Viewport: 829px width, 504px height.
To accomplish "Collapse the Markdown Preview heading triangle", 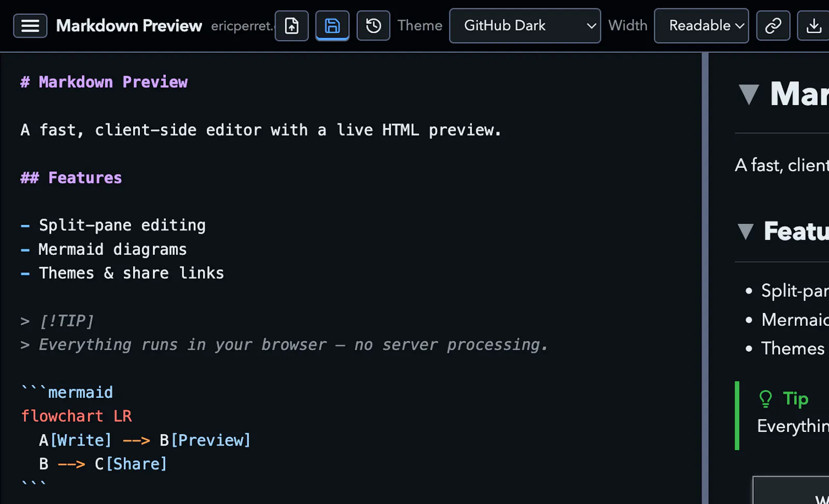I will pyautogui.click(x=749, y=94).
